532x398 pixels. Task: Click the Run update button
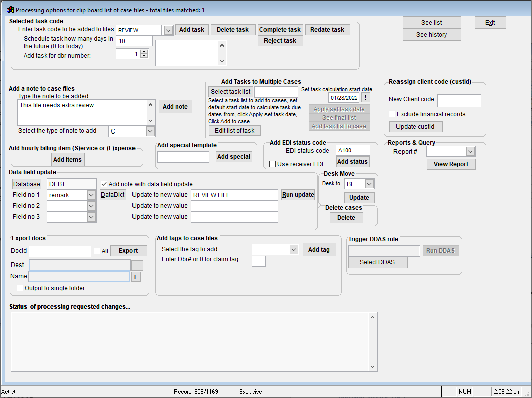coord(298,195)
